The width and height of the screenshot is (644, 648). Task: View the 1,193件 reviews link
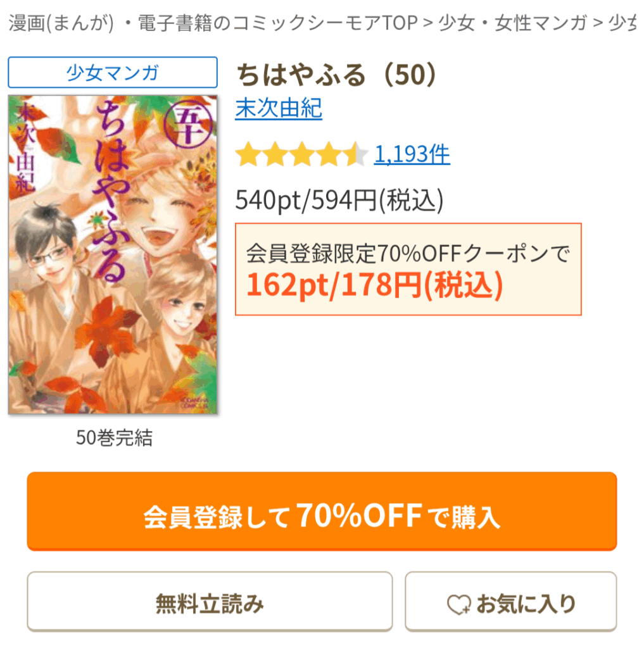[x=412, y=154]
